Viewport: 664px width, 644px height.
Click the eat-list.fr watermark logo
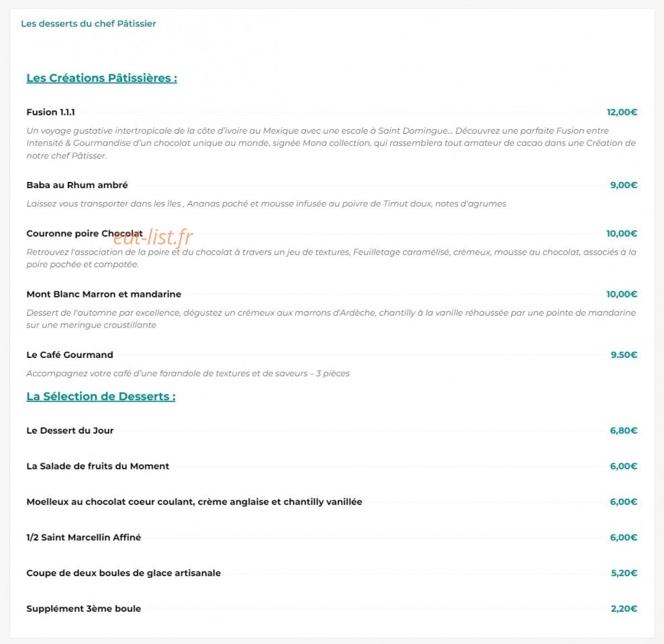153,237
